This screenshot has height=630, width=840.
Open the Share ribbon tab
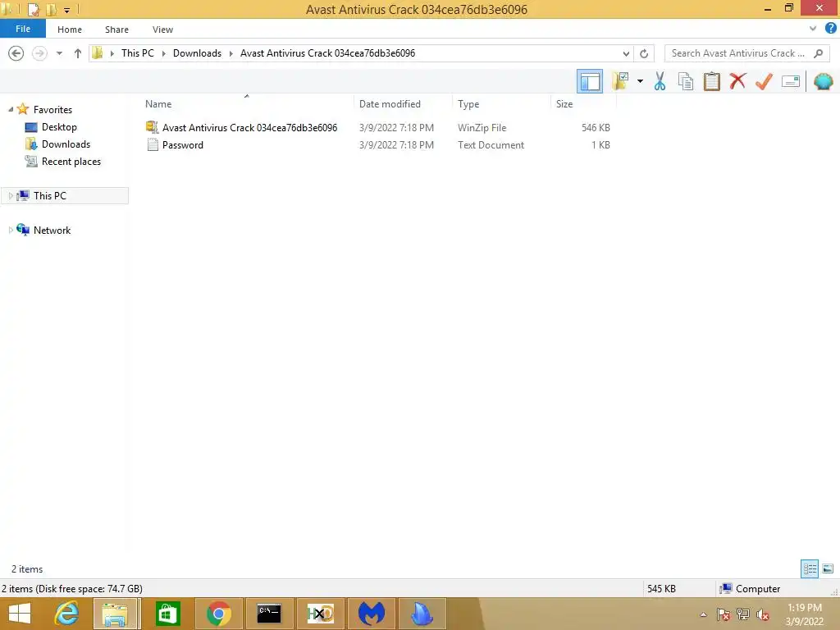(116, 30)
